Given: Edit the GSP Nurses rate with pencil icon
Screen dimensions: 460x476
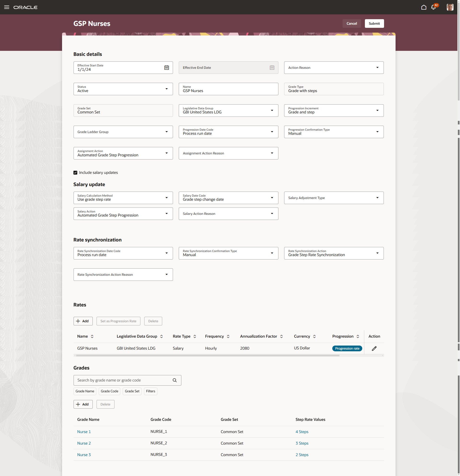Looking at the screenshot, I should pos(374,348).
